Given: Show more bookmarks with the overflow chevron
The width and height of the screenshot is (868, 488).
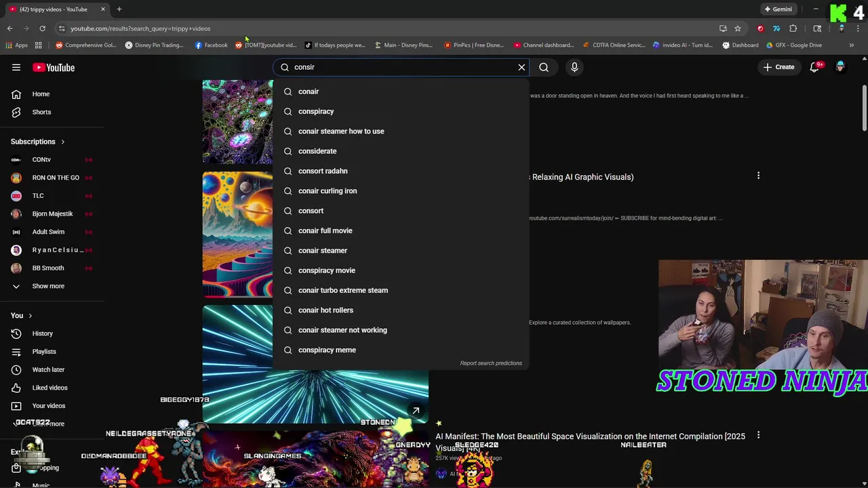Looking at the screenshot, I should (852, 45).
